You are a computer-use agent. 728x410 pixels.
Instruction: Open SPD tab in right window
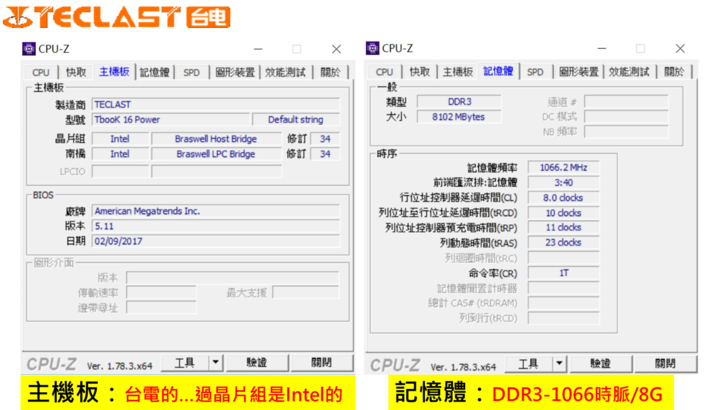coord(535,72)
